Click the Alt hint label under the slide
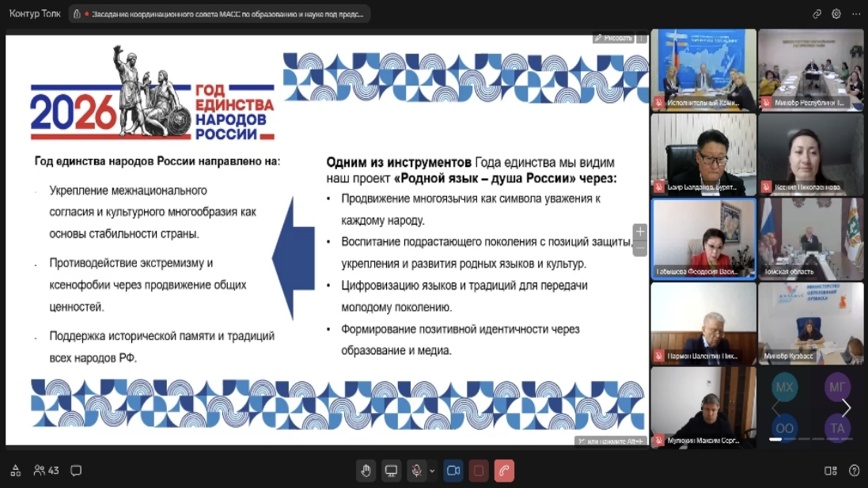Image resolution: width=868 pixels, height=488 pixels. pos(611,441)
